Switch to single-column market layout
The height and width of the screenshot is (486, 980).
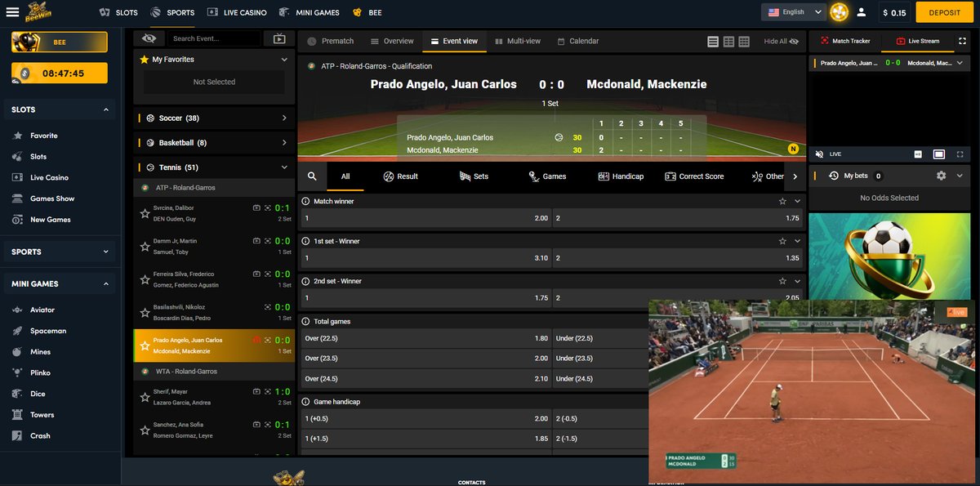click(x=713, y=42)
